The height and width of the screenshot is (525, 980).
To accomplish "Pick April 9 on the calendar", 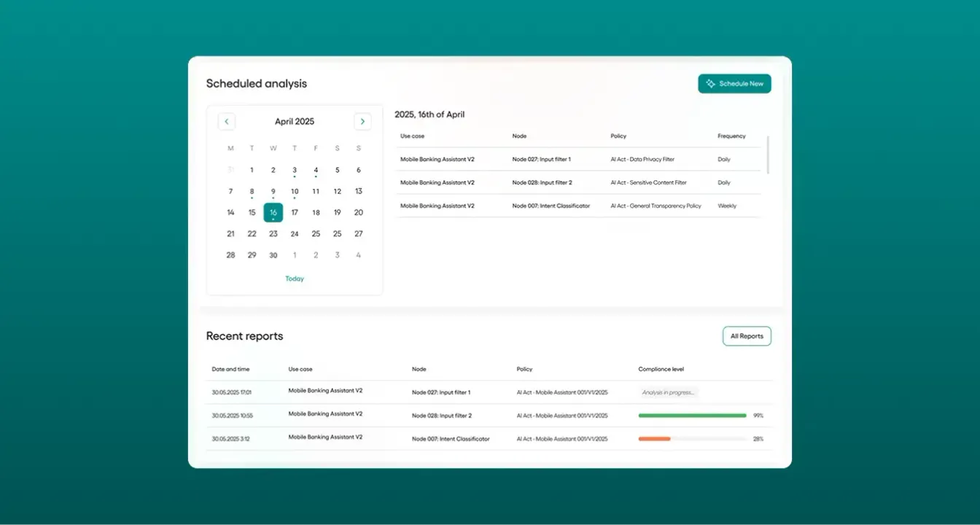I will (x=273, y=192).
